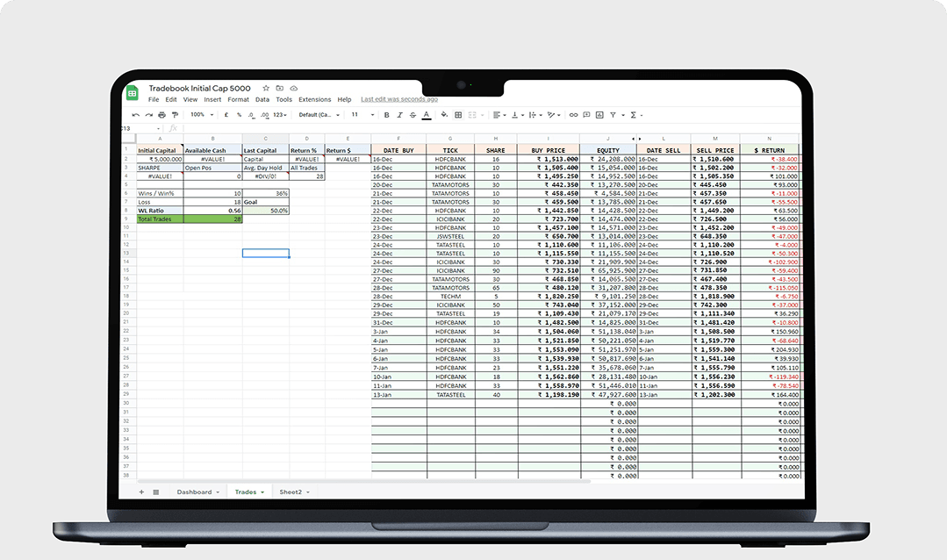
Task: Insert a link using the chain icon
Action: [x=573, y=115]
